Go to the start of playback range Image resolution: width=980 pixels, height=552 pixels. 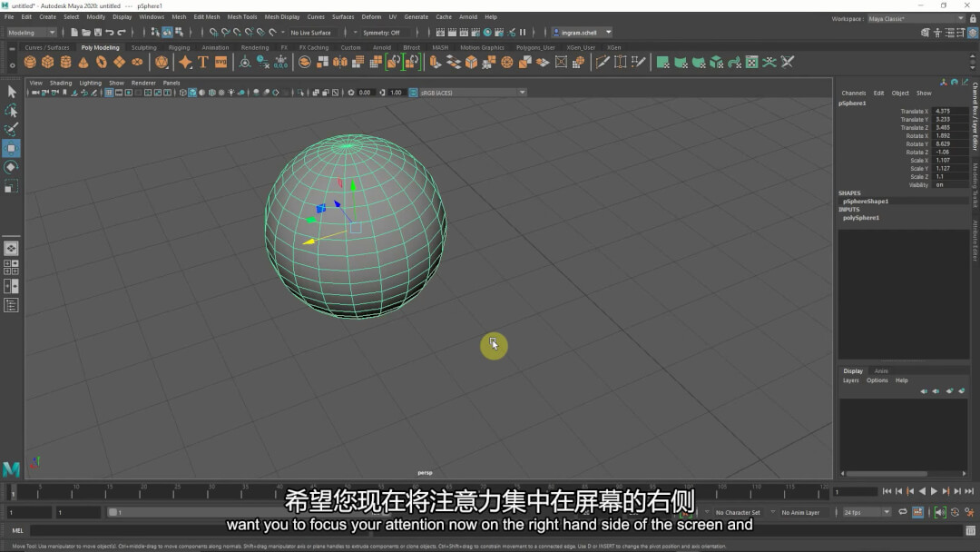tap(887, 491)
